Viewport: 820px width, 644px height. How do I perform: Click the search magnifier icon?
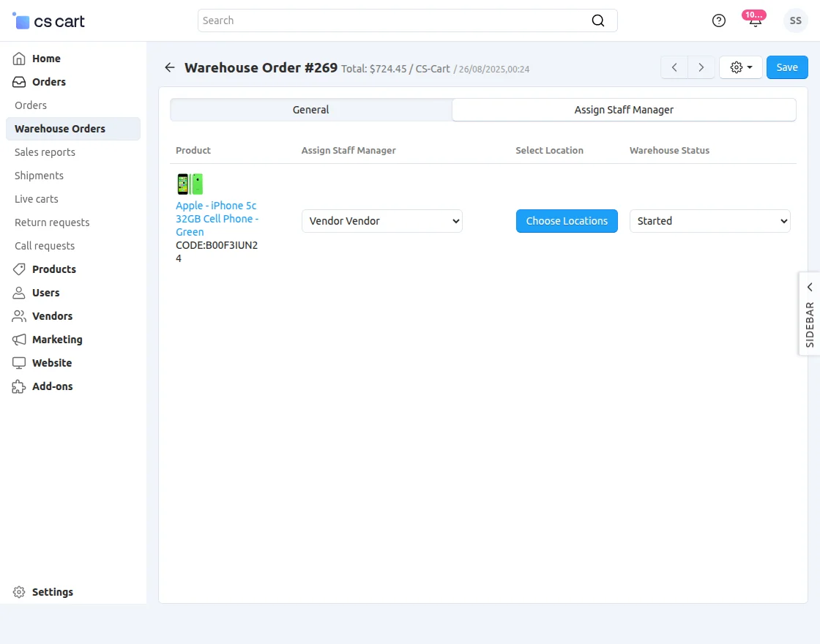pos(598,20)
